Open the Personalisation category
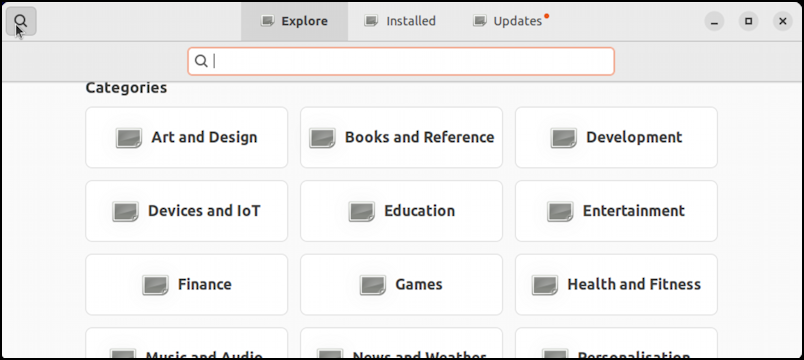This screenshot has height=360, width=804. point(616,343)
